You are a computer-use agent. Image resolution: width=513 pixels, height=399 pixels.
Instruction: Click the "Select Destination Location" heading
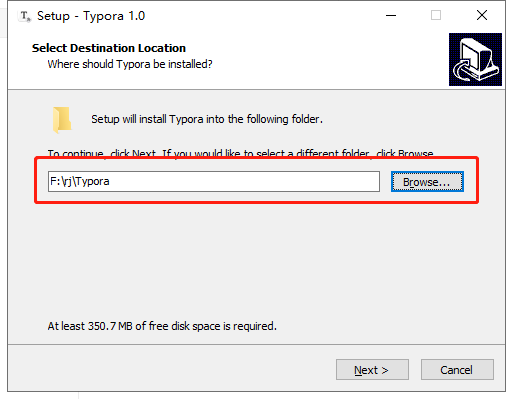click(109, 48)
